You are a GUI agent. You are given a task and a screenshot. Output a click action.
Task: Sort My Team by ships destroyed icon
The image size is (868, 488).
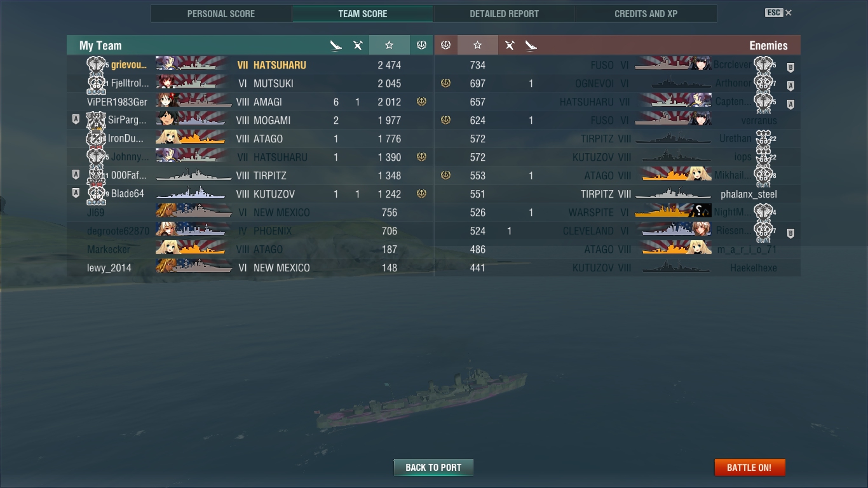[x=336, y=45]
